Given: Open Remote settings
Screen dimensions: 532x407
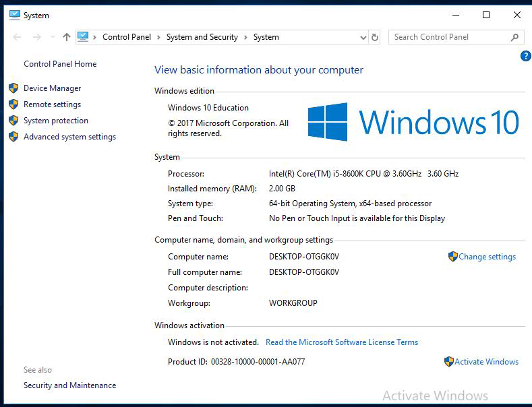Looking at the screenshot, I should [52, 104].
